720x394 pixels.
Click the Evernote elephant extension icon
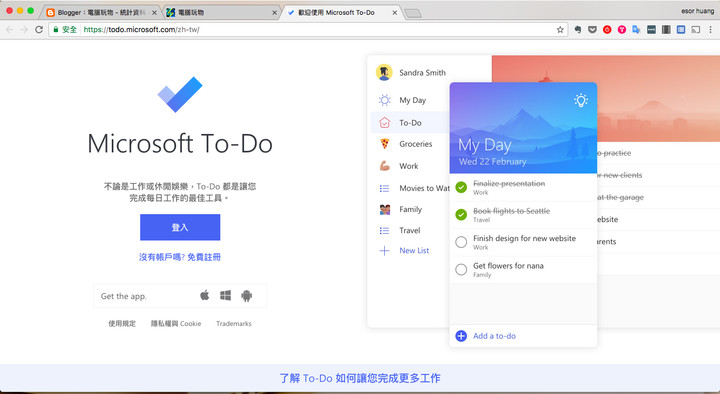[x=578, y=29]
